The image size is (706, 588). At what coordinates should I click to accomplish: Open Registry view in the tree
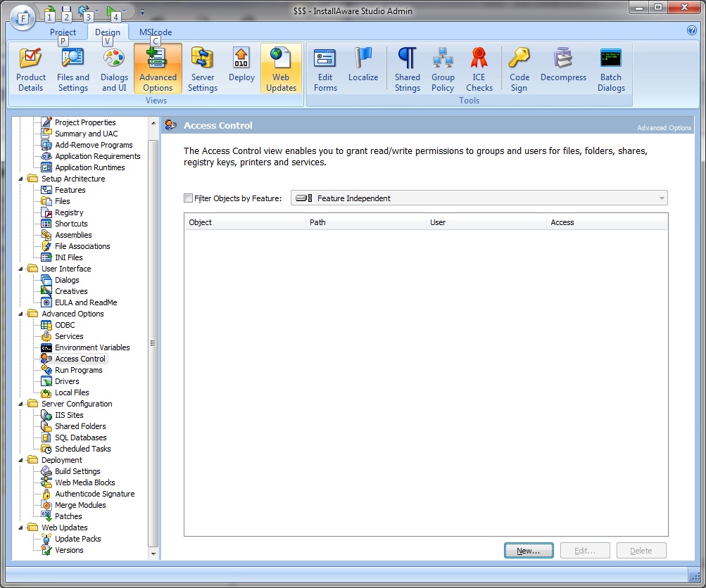tap(69, 212)
